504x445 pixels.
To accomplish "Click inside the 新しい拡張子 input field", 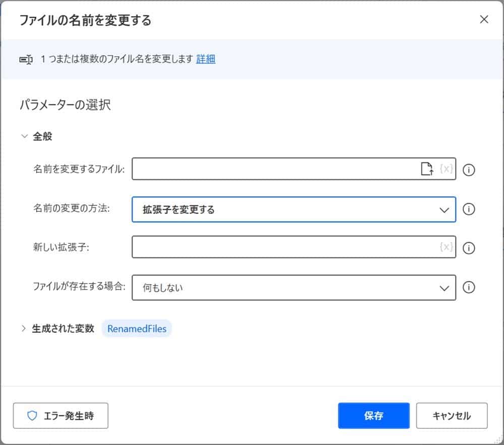I will [x=282, y=247].
